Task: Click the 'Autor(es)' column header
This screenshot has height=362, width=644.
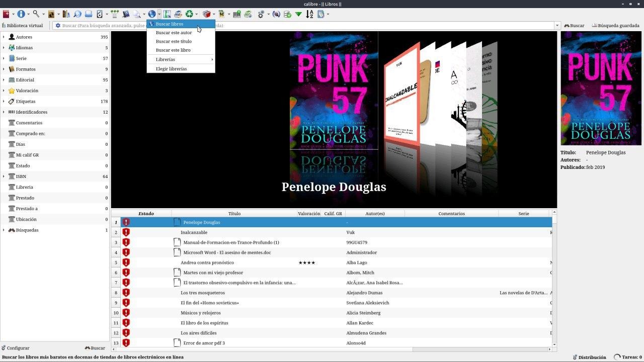Action: [x=375, y=214]
